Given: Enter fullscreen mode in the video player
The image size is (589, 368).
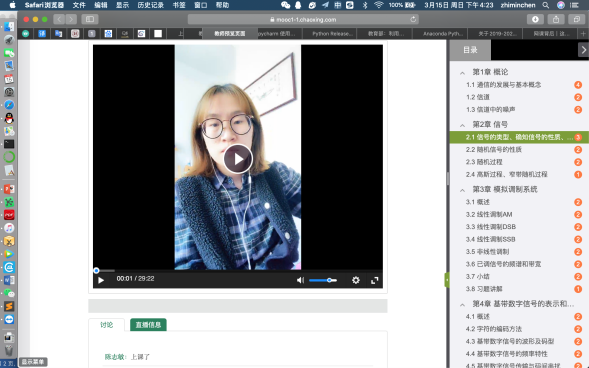Looking at the screenshot, I should [x=375, y=281].
